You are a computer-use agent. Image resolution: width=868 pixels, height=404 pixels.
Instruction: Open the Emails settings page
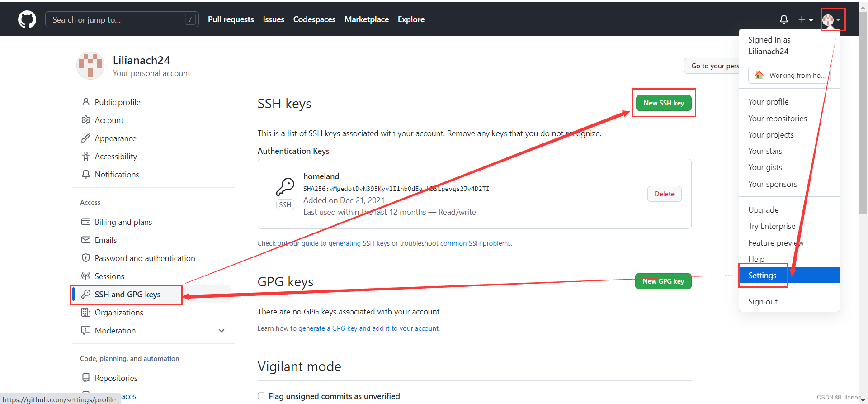point(106,240)
